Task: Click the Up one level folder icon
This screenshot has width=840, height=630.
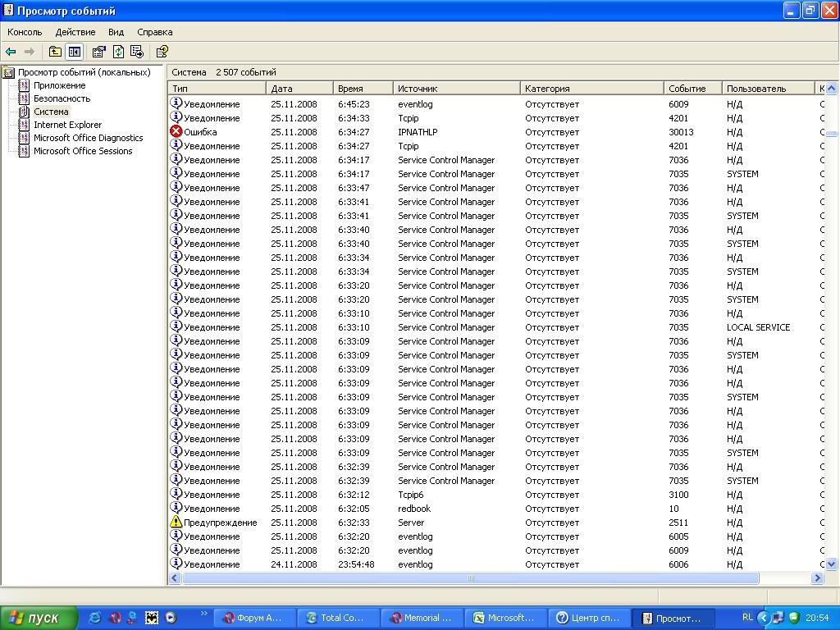Action: 55,52
